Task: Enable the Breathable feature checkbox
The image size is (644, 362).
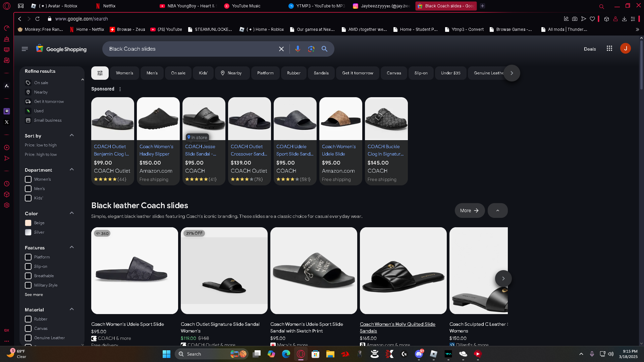Action: [x=28, y=276]
